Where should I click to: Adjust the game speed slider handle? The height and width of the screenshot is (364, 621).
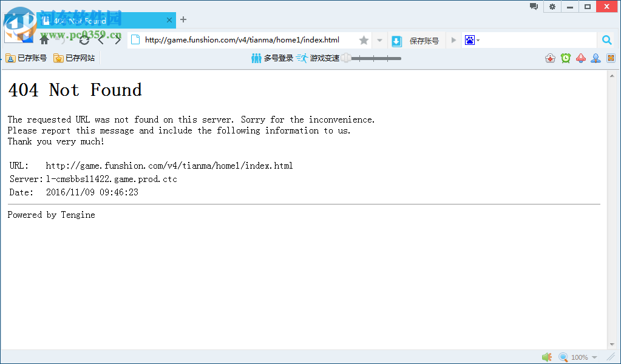(346, 58)
